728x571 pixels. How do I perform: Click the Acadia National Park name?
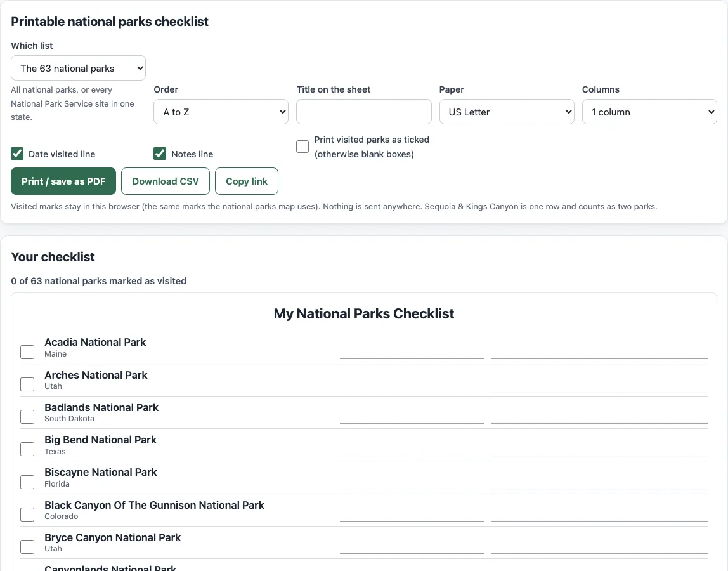[95, 343]
